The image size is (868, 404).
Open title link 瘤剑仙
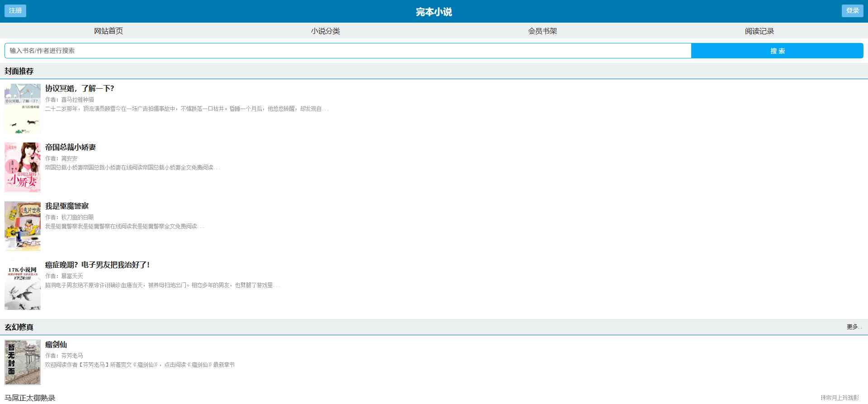point(56,345)
